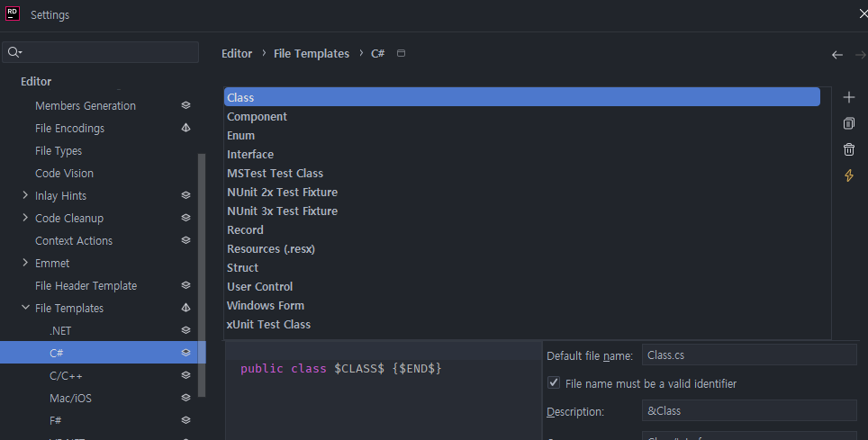
Task: Click layer icon next to File Header Template
Action: point(186,285)
